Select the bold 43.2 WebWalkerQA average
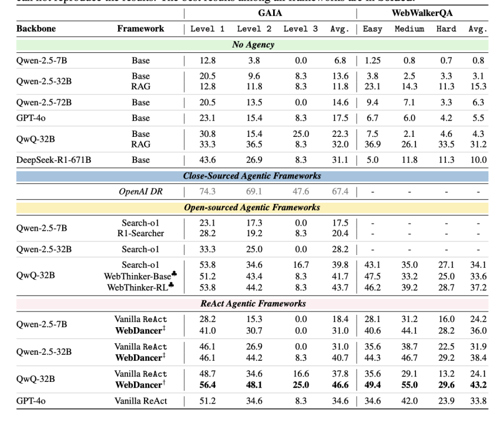 478,385
